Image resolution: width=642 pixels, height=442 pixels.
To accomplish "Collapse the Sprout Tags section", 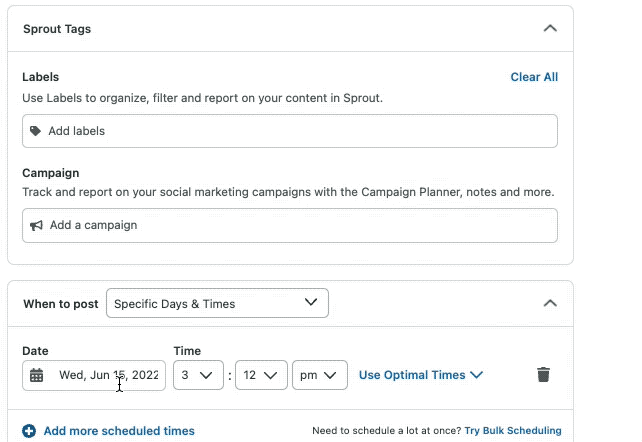I will pyautogui.click(x=550, y=29).
